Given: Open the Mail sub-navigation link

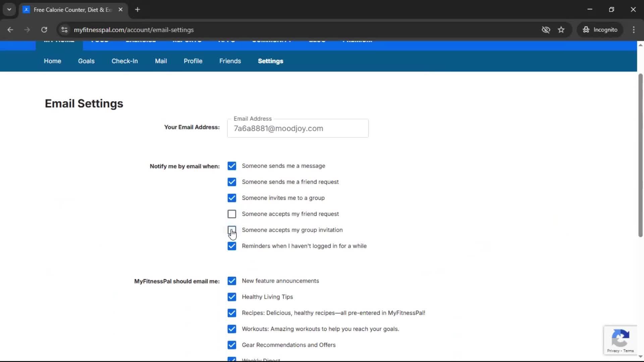Looking at the screenshot, I should (161, 61).
